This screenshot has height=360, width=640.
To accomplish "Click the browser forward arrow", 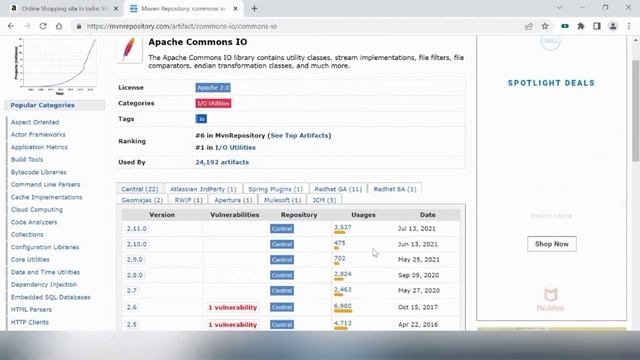I will 27,26.
